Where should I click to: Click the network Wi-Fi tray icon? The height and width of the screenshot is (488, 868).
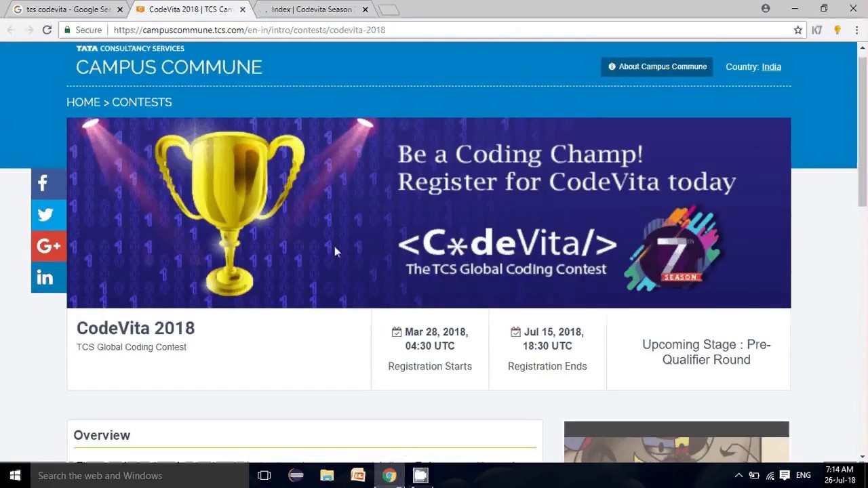770,475
